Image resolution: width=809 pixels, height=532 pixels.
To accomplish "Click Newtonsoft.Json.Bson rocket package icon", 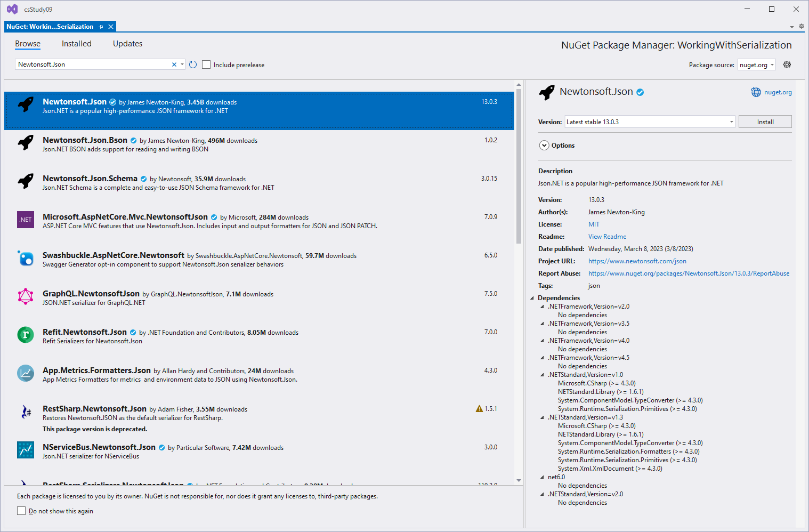I will (26, 142).
